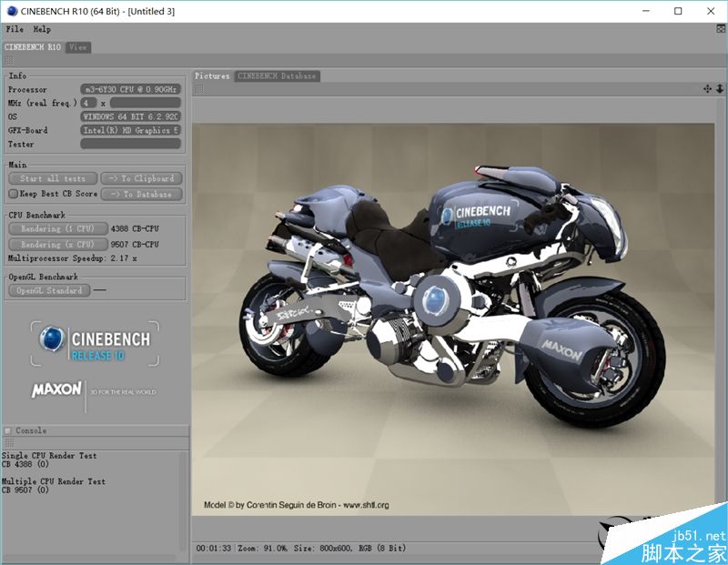
Task: Toggle the Console panel box icon
Action: point(7,431)
